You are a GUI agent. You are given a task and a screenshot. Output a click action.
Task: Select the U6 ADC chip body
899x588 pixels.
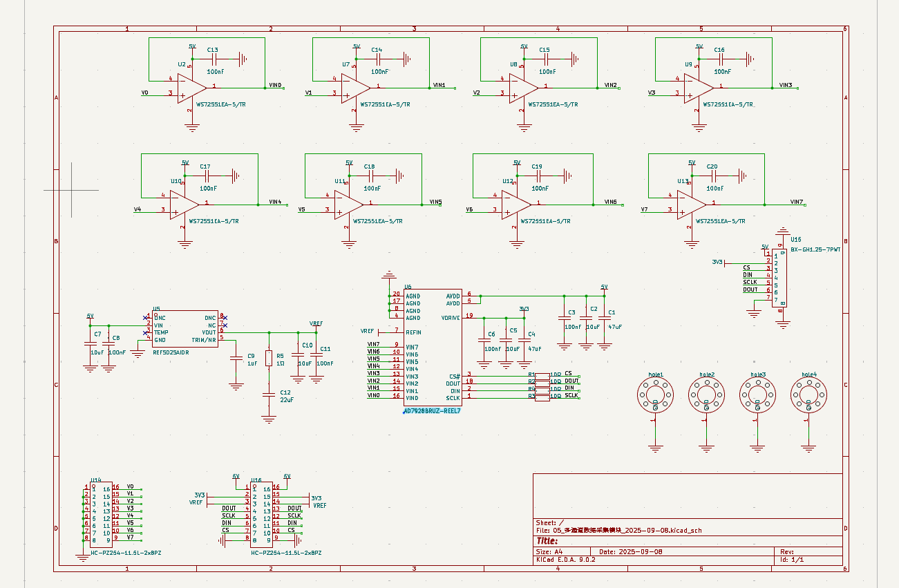[433, 347]
